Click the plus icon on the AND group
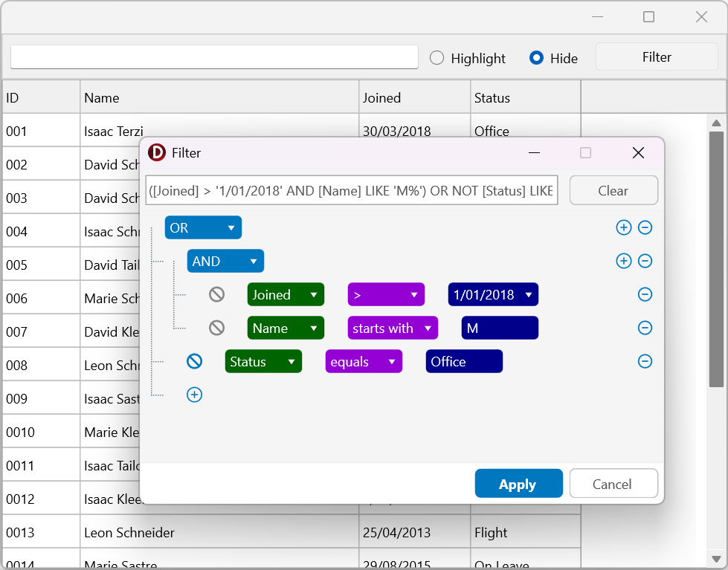This screenshot has width=728, height=570. point(623,261)
